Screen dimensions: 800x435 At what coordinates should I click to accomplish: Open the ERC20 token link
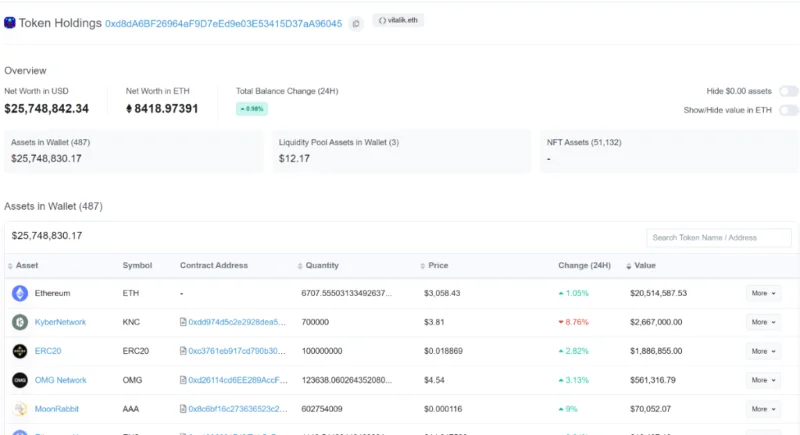pos(48,351)
